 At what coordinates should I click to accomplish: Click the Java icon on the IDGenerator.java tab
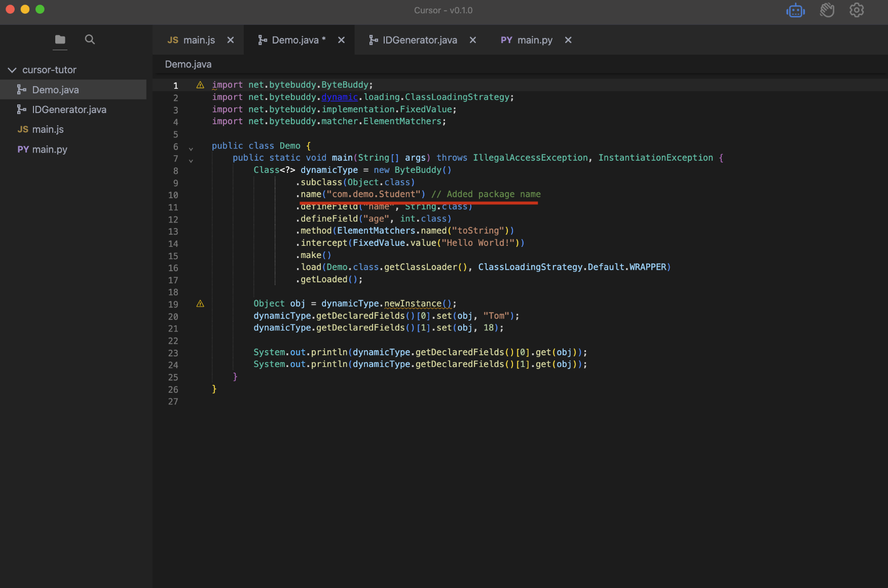[374, 40]
